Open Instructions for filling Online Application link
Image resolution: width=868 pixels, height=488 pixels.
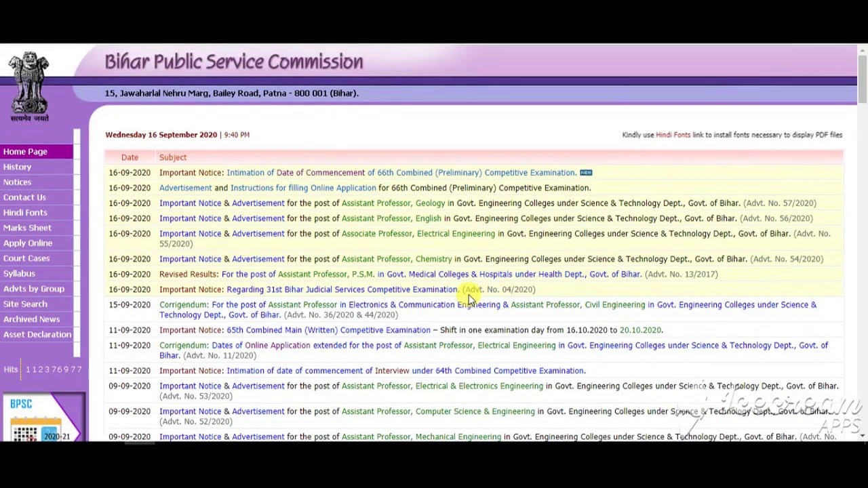pos(303,188)
